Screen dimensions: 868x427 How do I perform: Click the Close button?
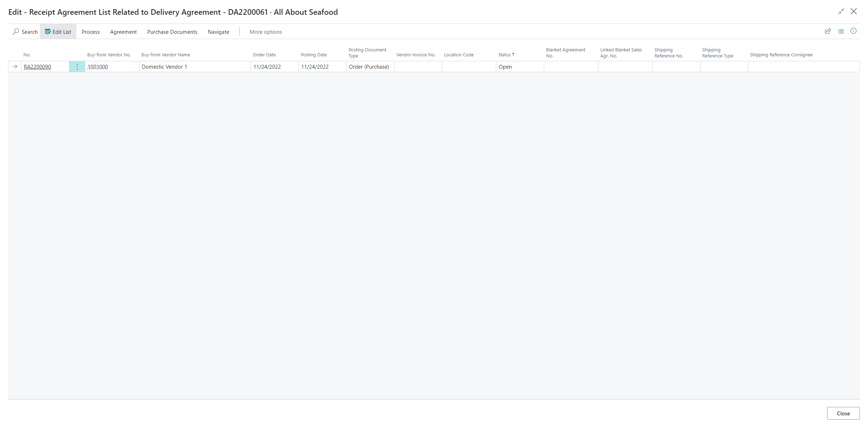click(843, 413)
